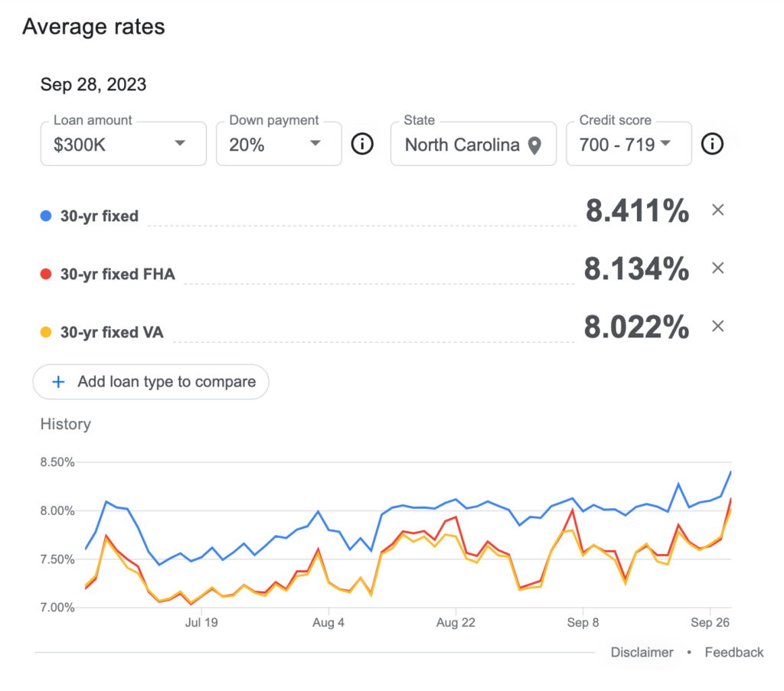Image resolution: width=784 pixels, height=691 pixels.
Task: Open the Loan amount $300K dropdown
Action: [123, 144]
